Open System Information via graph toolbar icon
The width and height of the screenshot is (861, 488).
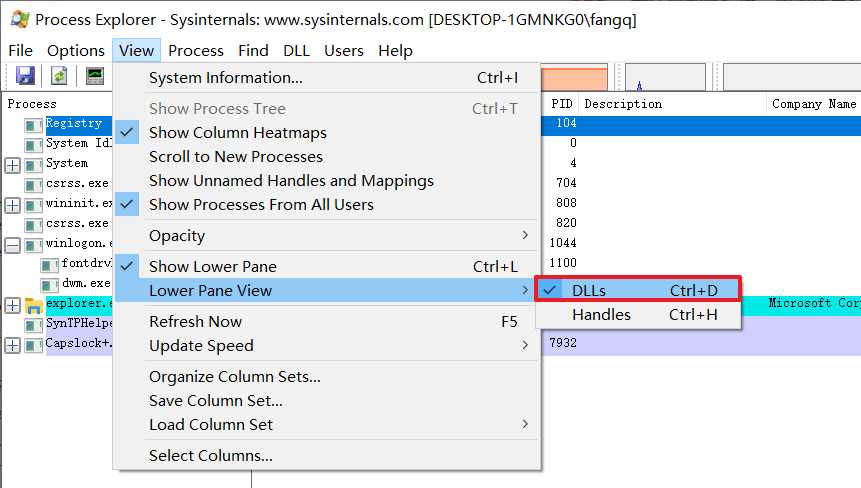[x=95, y=76]
